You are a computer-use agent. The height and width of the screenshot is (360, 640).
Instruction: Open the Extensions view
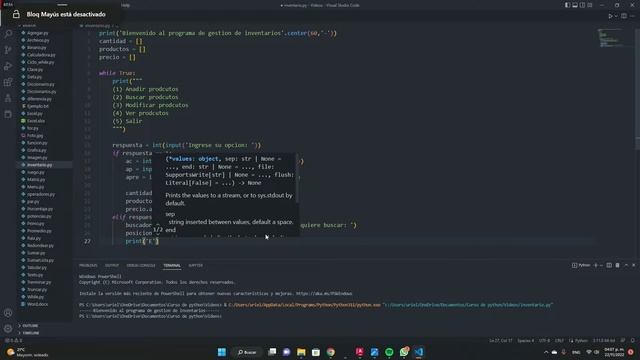8,82
